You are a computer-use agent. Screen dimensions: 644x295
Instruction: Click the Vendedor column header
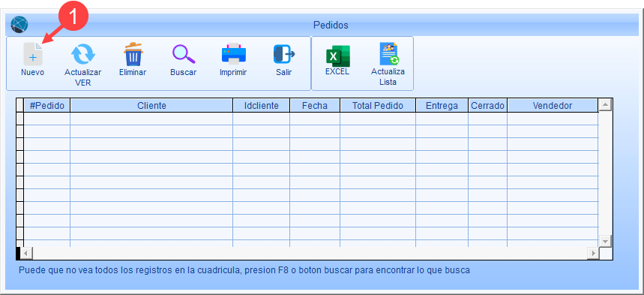coord(553,106)
